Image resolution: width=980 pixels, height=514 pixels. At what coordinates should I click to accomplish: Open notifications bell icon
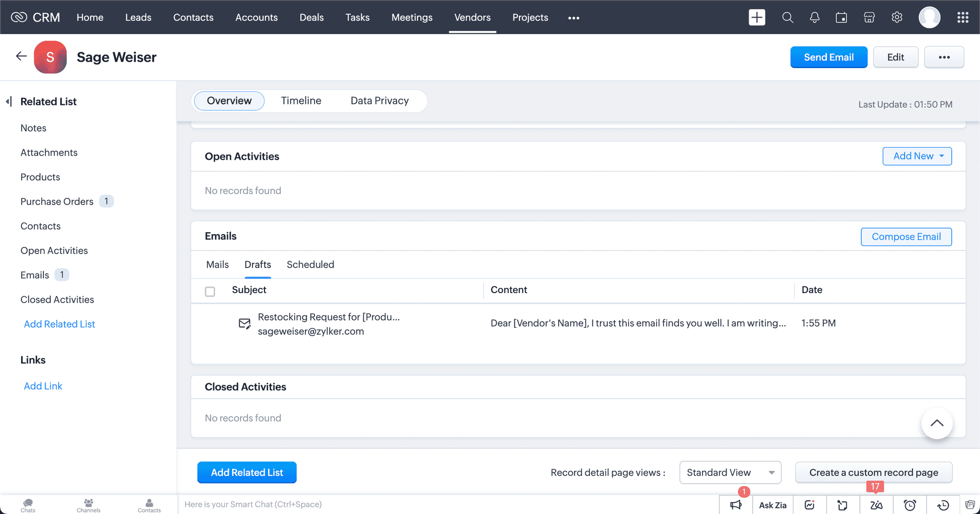[814, 18]
